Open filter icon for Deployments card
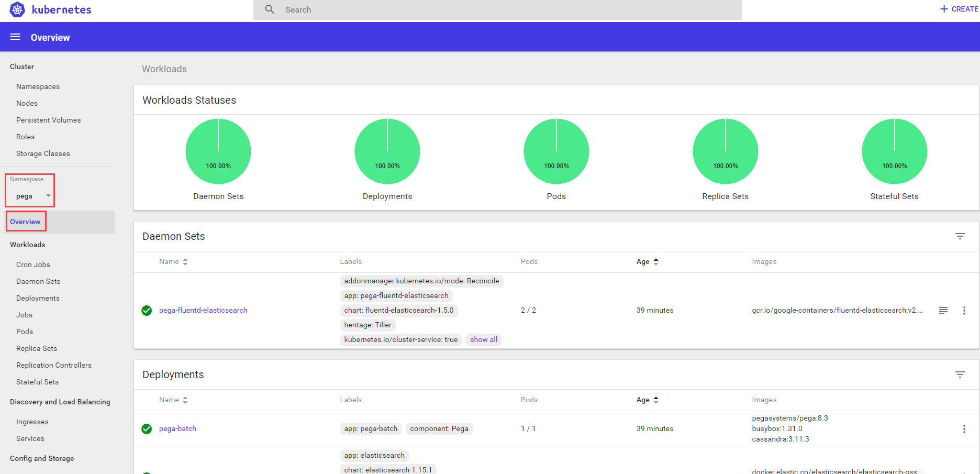The width and height of the screenshot is (980, 474). pyautogui.click(x=960, y=374)
